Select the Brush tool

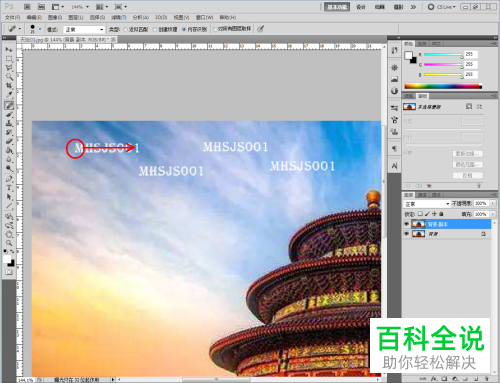(9, 115)
